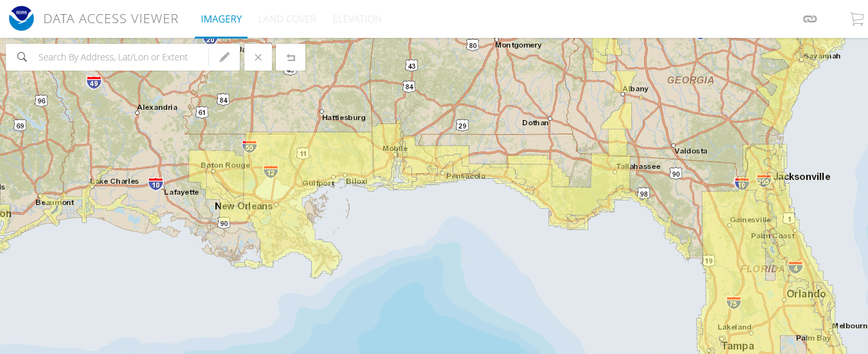Image resolution: width=868 pixels, height=354 pixels.
Task: Click the Dothan city label
Action: 536,123
